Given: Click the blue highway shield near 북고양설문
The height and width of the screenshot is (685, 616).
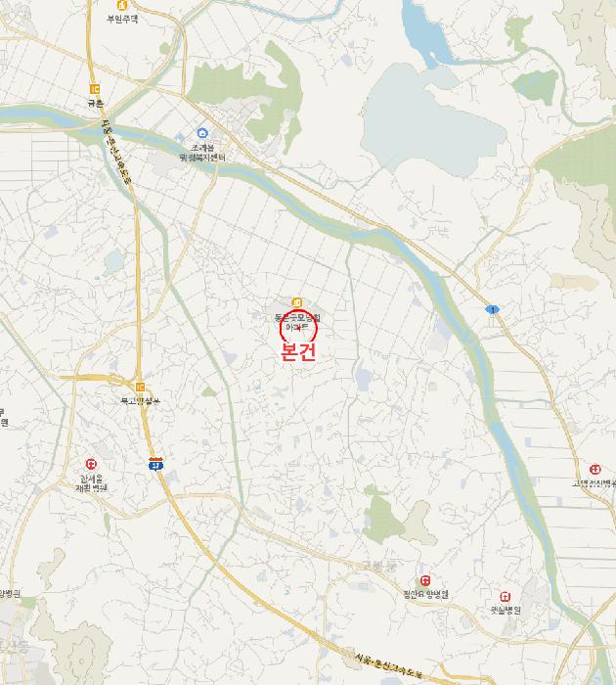Looking at the screenshot, I should 155,464.
